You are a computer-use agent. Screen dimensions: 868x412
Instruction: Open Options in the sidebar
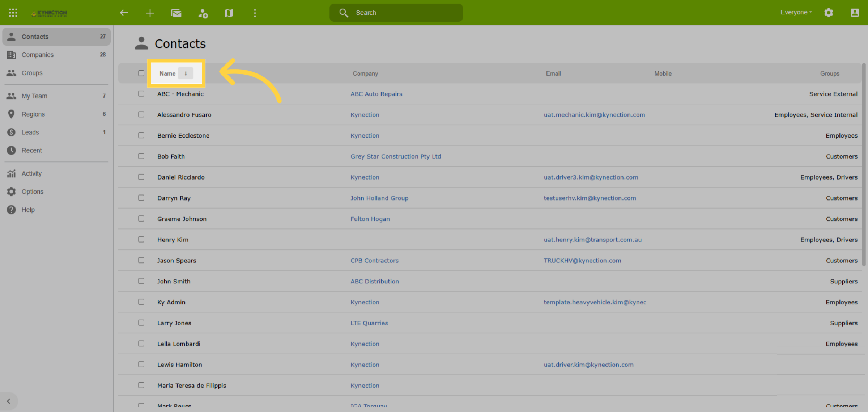tap(56, 192)
